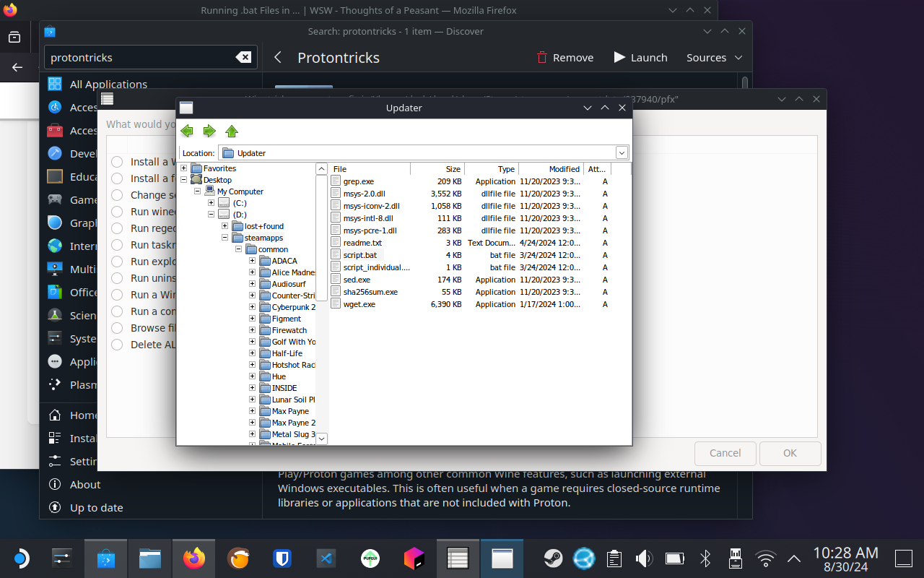This screenshot has height=578, width=924.
Task: Open About in Discover sidebar
Action: (151, 484)
